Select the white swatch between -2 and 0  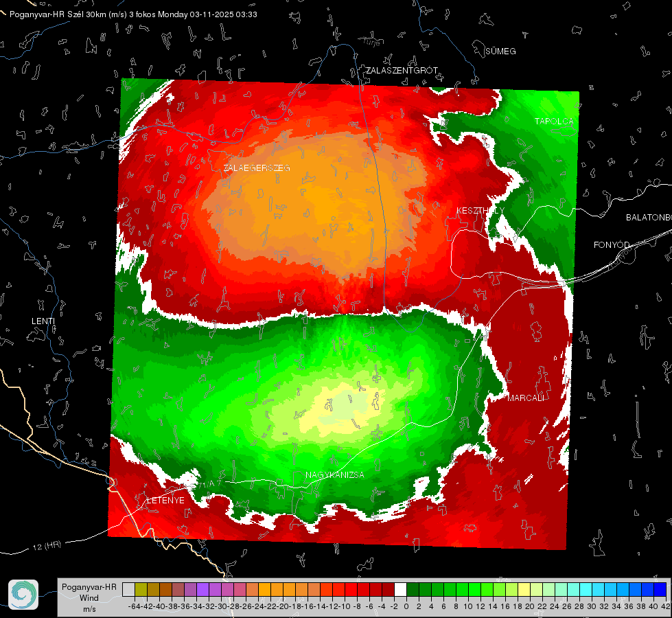click(x=400, y=589)
